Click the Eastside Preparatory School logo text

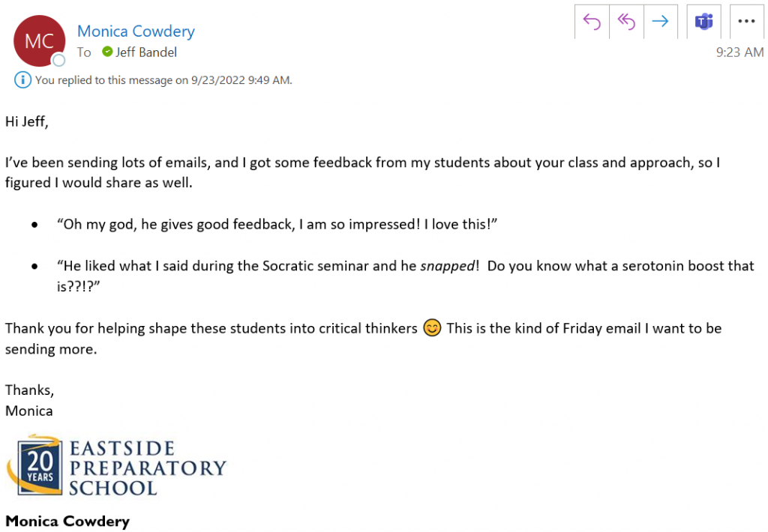tap(148, 468)
